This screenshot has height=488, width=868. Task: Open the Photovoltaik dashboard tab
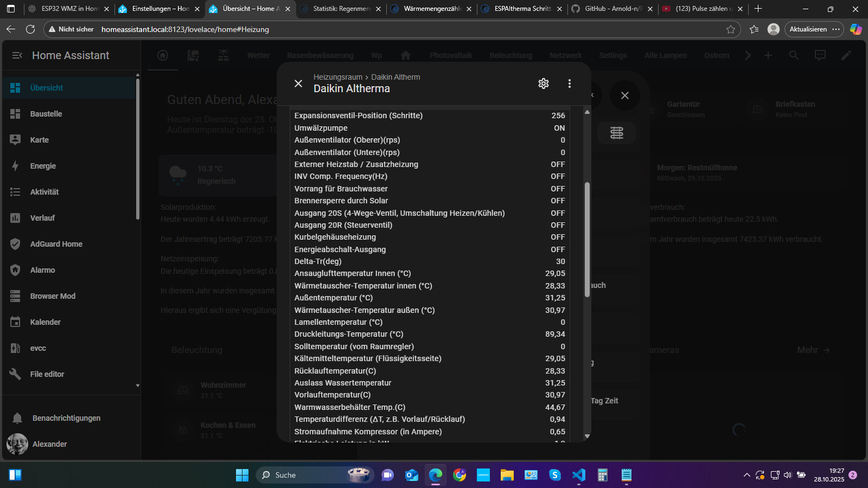tap(450, 55)
